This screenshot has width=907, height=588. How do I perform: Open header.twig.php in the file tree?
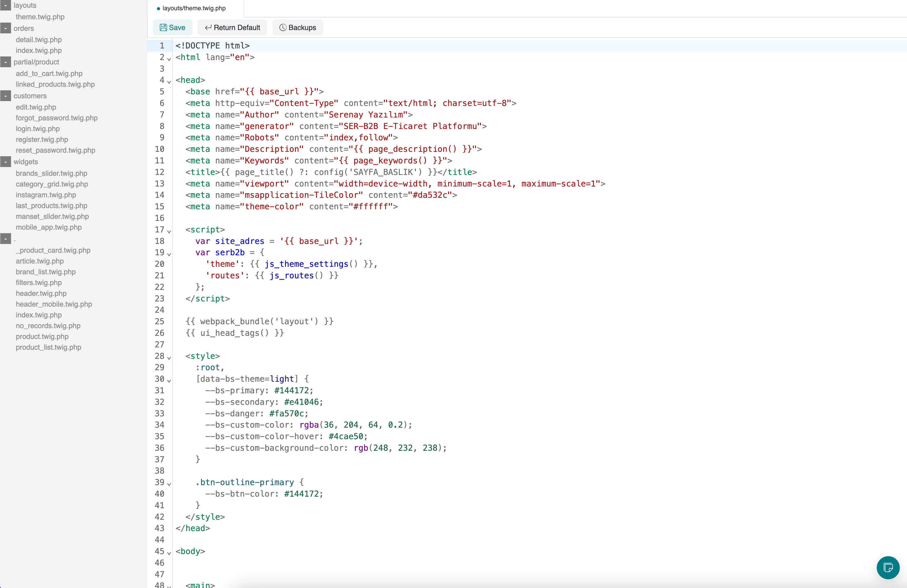click(41, 293)
